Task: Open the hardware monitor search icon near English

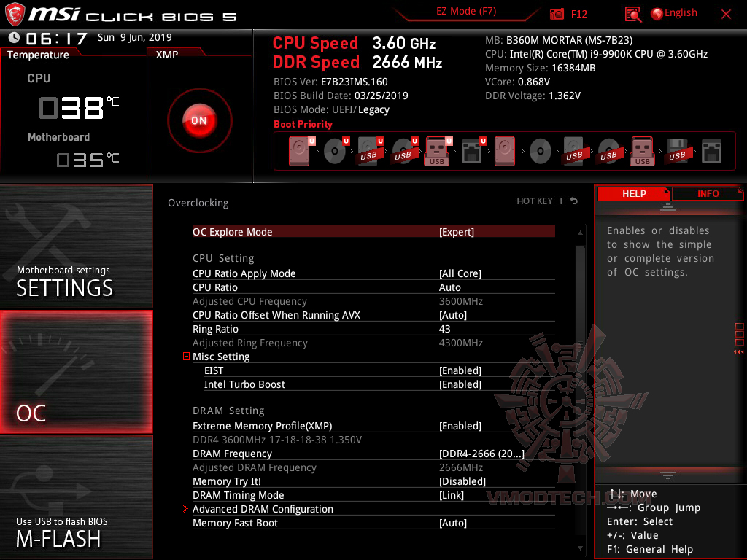Action: pos(632,14)
